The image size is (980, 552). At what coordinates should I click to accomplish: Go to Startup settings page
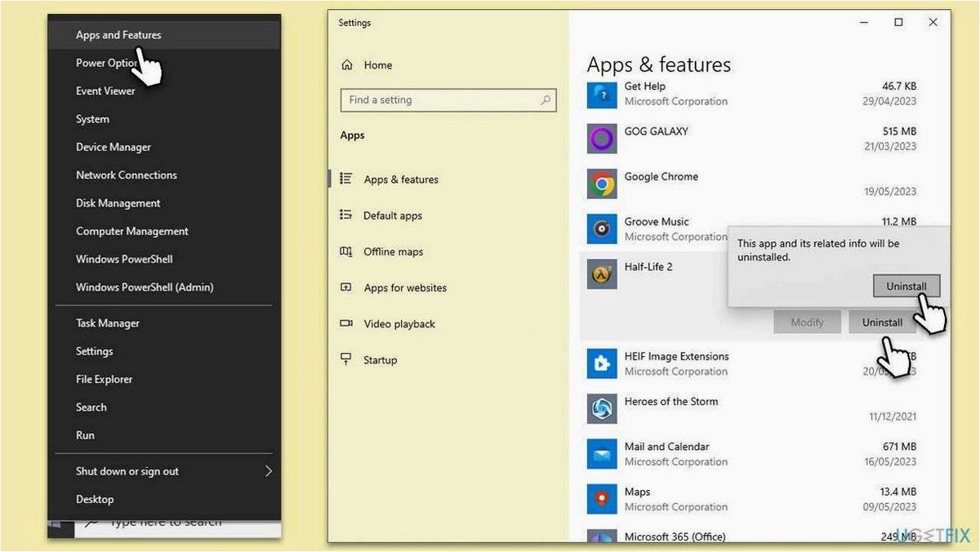[x=381, y=360]
